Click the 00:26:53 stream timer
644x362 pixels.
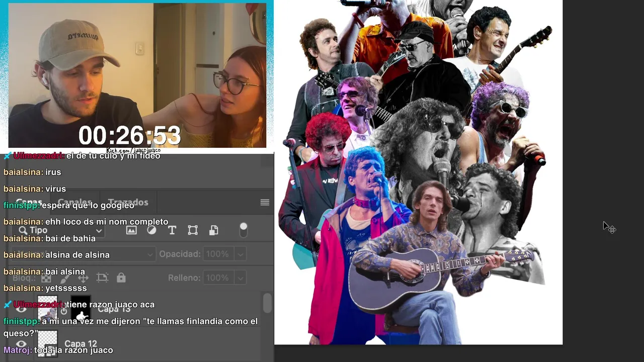click(129, 136)
